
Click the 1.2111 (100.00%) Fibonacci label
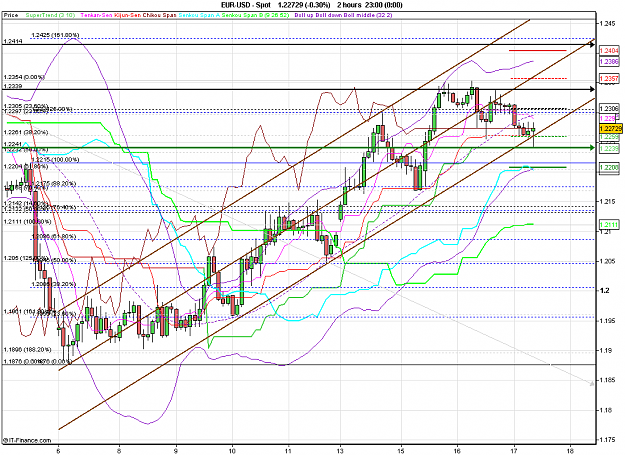pos(28,222)
